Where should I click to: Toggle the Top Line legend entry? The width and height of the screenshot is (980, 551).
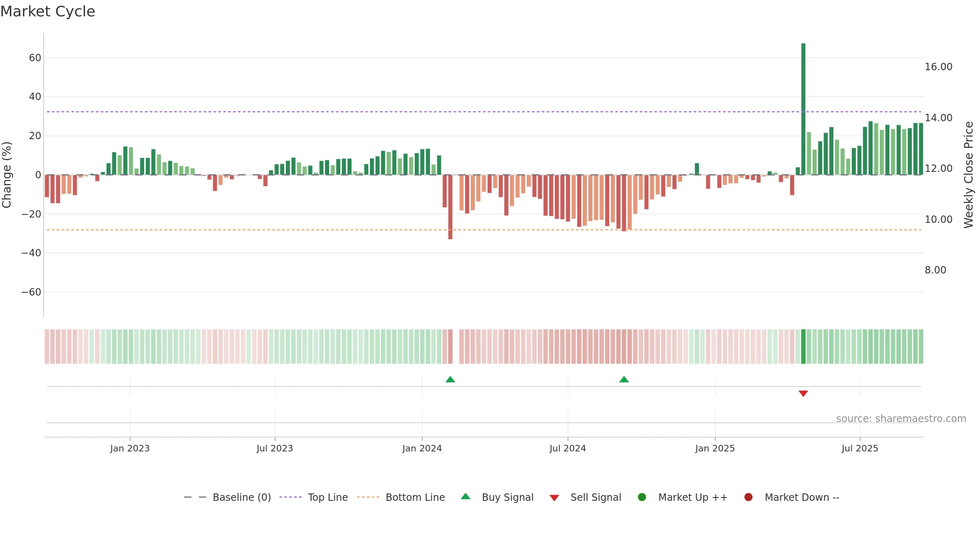pos(314,497)
